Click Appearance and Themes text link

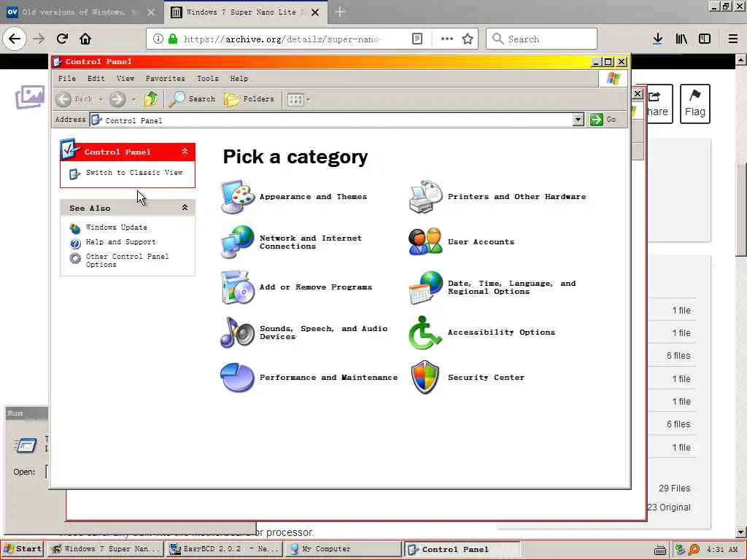313,197
